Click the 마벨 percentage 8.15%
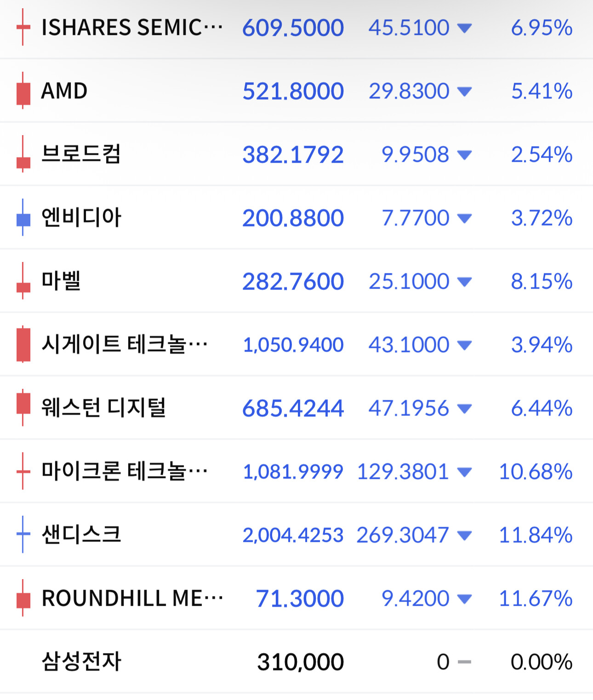 coord(542,281)
